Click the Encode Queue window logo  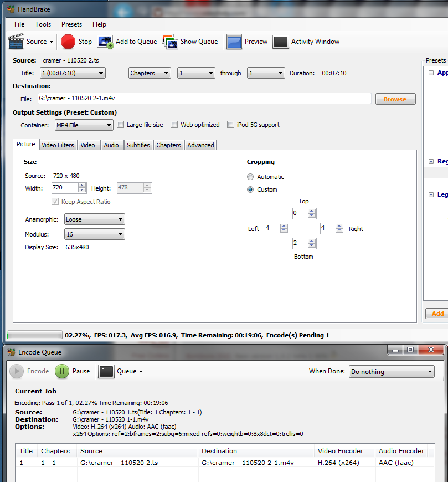click(12, 352)
